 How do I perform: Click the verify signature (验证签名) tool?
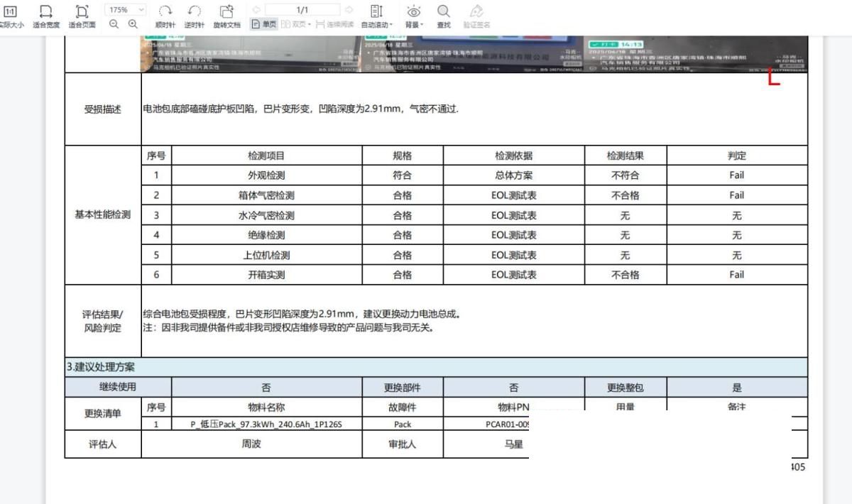pos(476,16)
